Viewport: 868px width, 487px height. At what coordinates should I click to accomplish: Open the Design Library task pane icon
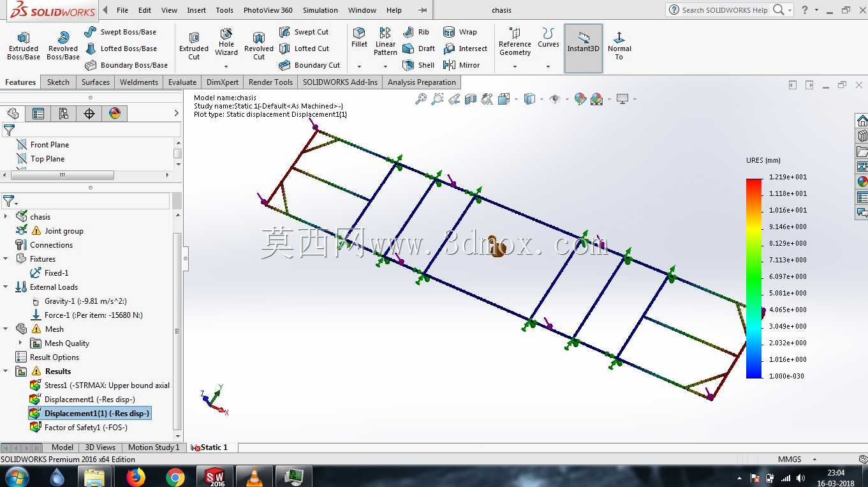(862, 136)
